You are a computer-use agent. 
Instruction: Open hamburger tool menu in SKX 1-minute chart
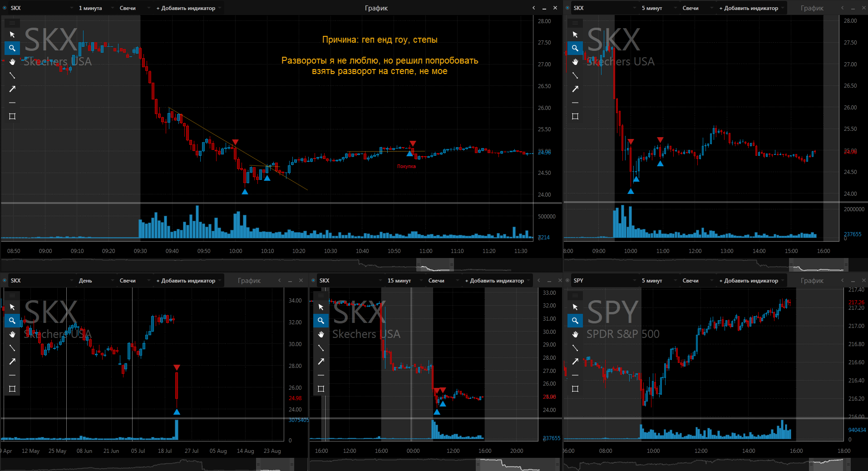click(x=12, y=23)
